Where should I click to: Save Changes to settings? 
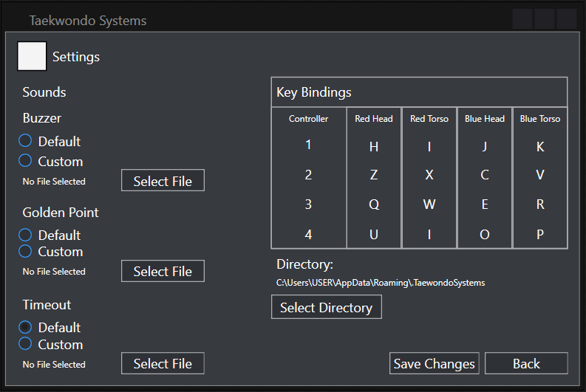coord(434,363)
